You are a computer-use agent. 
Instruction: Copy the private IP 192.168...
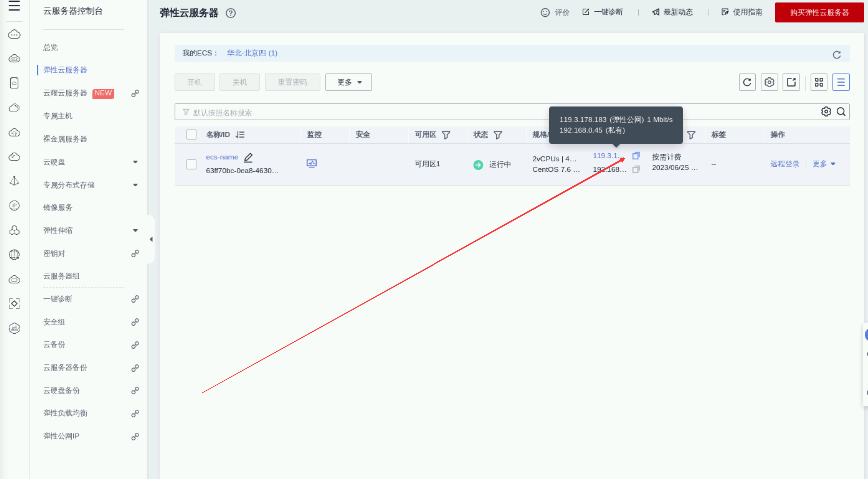coord(636,170)
